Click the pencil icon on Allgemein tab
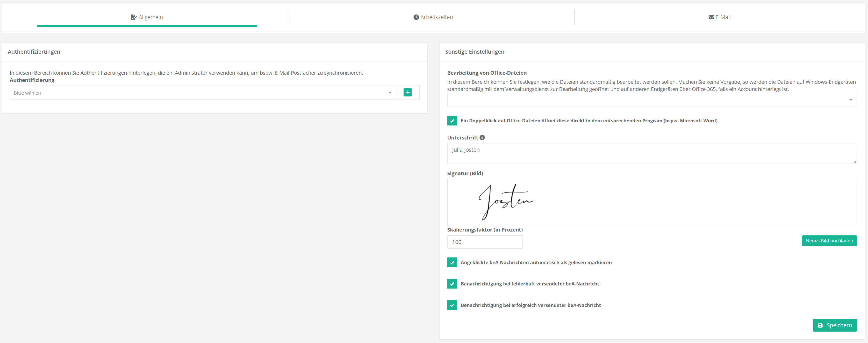 pos(134,17)
